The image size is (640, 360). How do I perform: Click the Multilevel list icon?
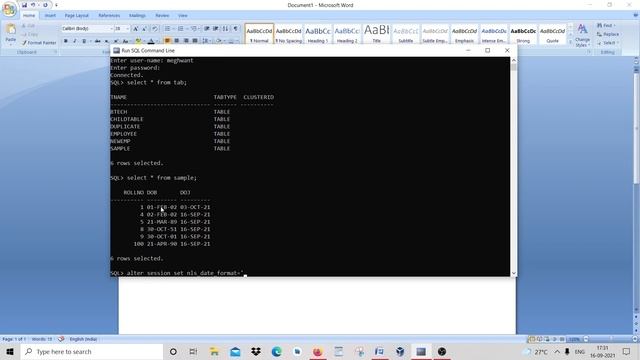[x=194, y=29]
